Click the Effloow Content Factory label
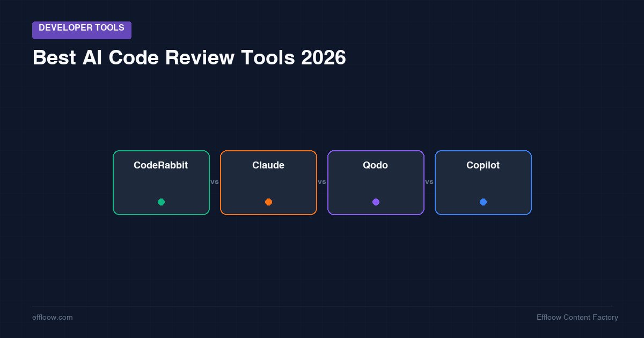Image resolution: width=644 pixels, height=338 pixels. (x=577, y=317)
